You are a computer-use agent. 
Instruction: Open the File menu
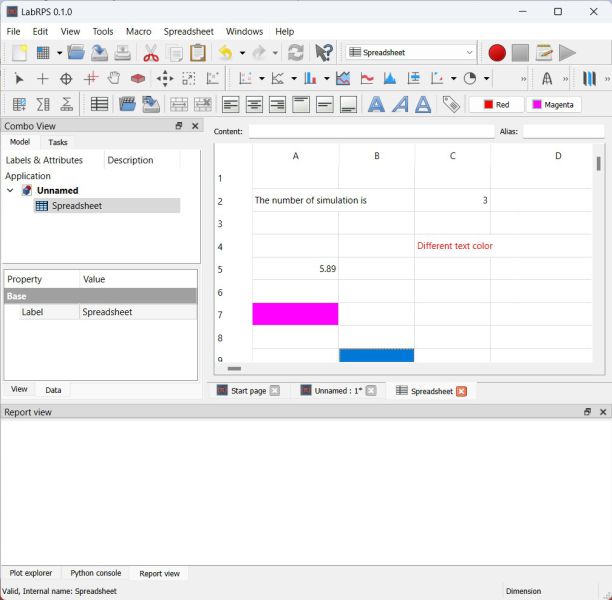pyautogui.click(x=13, y=32)
